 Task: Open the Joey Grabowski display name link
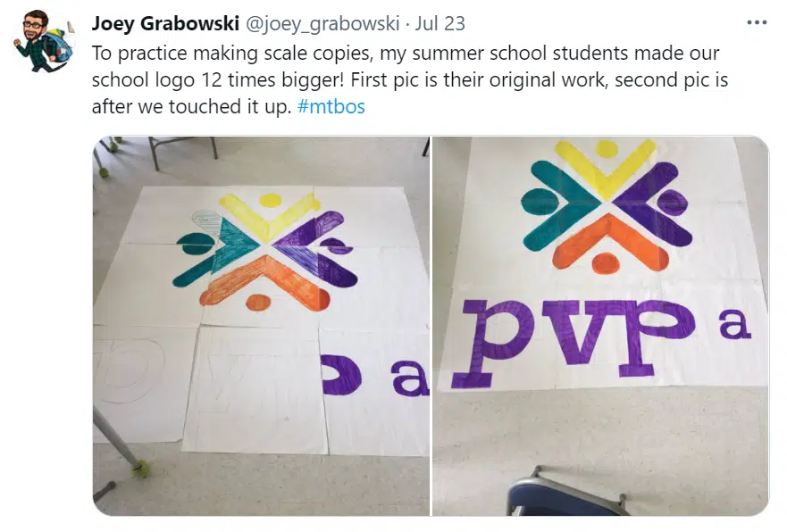click(x=165, y=23)
